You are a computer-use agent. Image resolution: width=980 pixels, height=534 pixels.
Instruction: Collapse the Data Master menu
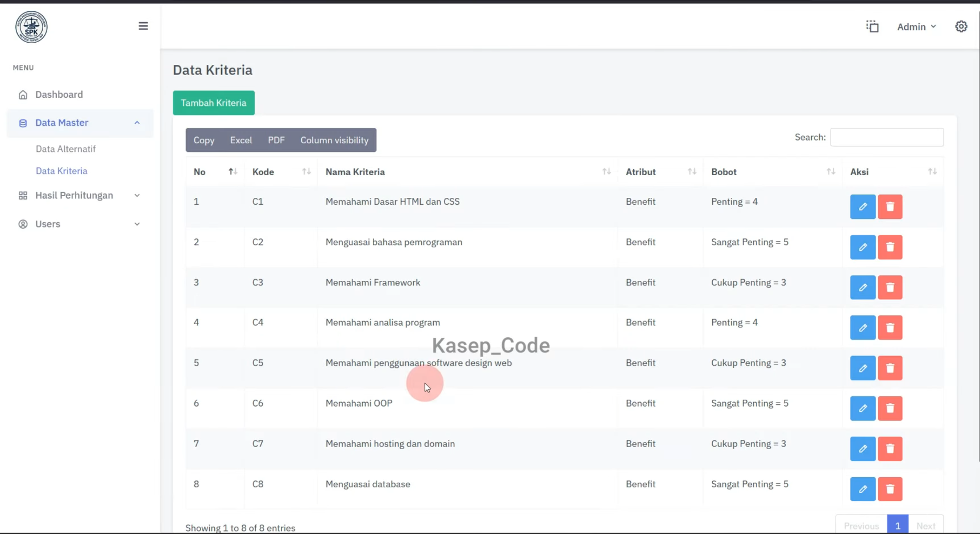(x=80, y=123)
